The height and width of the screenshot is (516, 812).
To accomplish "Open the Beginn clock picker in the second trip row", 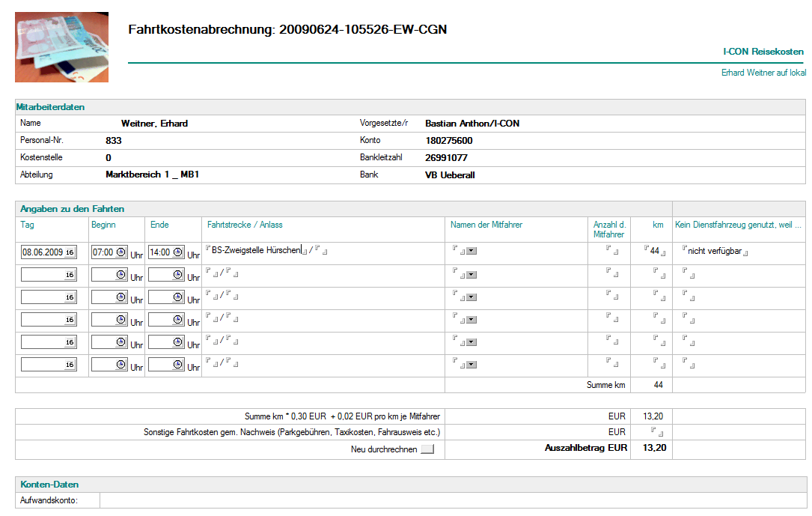I will point(120,274).
